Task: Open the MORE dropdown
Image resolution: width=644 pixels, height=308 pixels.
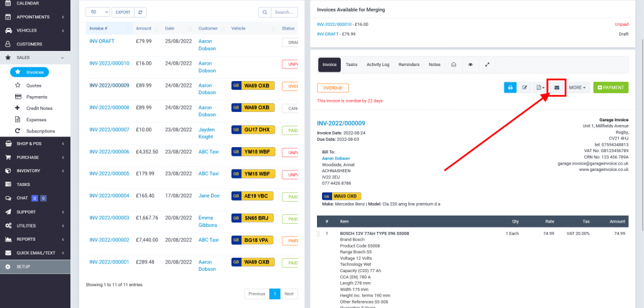Action: click(x=577, y=87)
